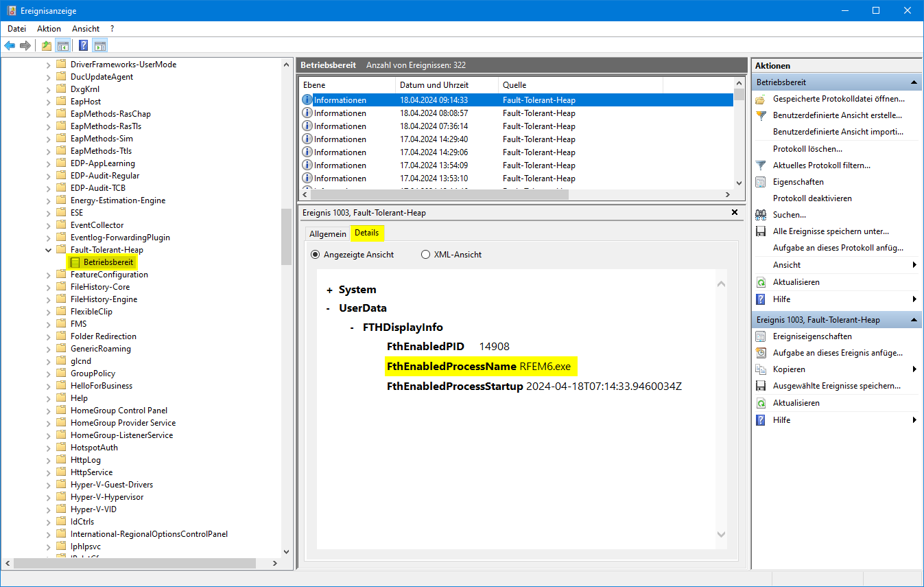Click the Alle Ereignisse speichern disk icon
This screenshot has width=924, height=587.
[x=760, y=231]
